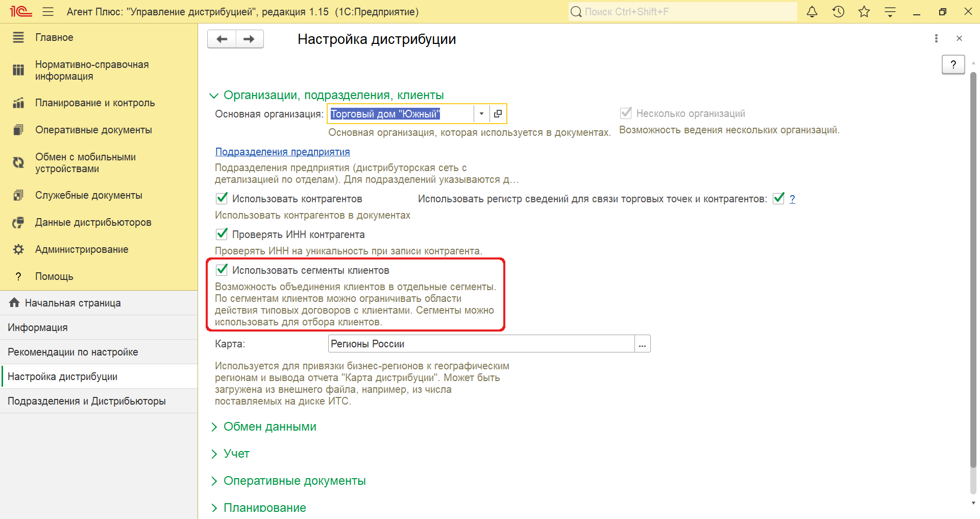Viewport: 980px width, 519px height.
Task: Open favorites star icon
Action: click(864, 11)
